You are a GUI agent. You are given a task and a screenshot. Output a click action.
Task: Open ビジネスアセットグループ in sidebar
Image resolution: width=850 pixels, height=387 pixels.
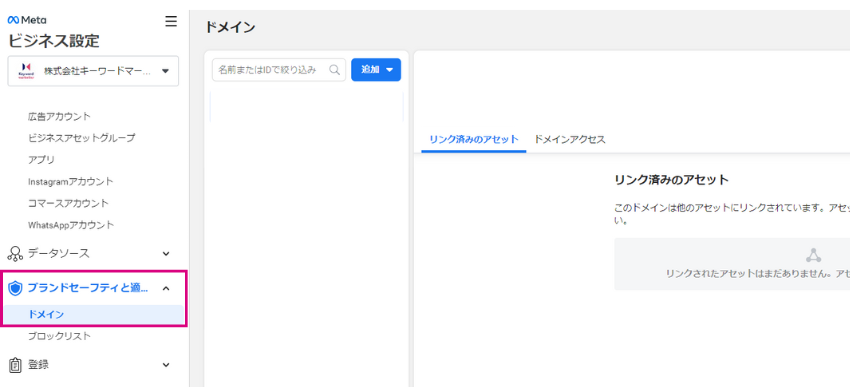tap(82, 138)
